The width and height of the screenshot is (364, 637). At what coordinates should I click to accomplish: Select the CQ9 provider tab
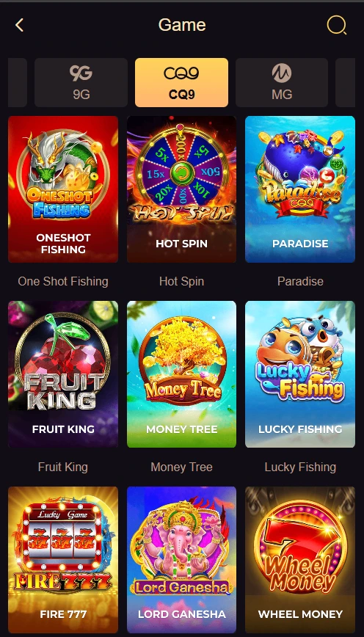181,82
